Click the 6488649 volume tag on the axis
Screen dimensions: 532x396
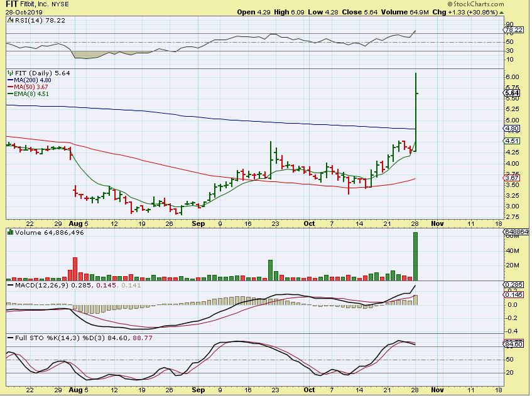(517, 232)
